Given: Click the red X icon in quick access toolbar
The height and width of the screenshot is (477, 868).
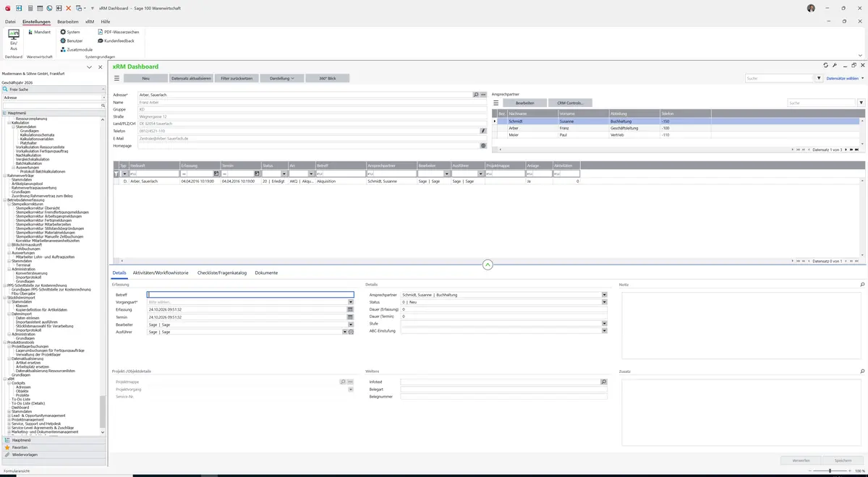Looking at the screenshot, I should pos(69,8).
